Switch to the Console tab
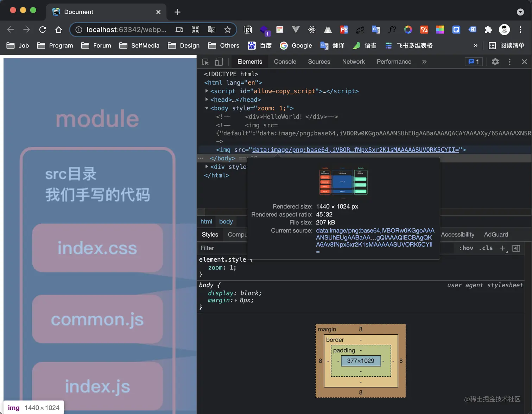The image size is (532, 414). 285,62
